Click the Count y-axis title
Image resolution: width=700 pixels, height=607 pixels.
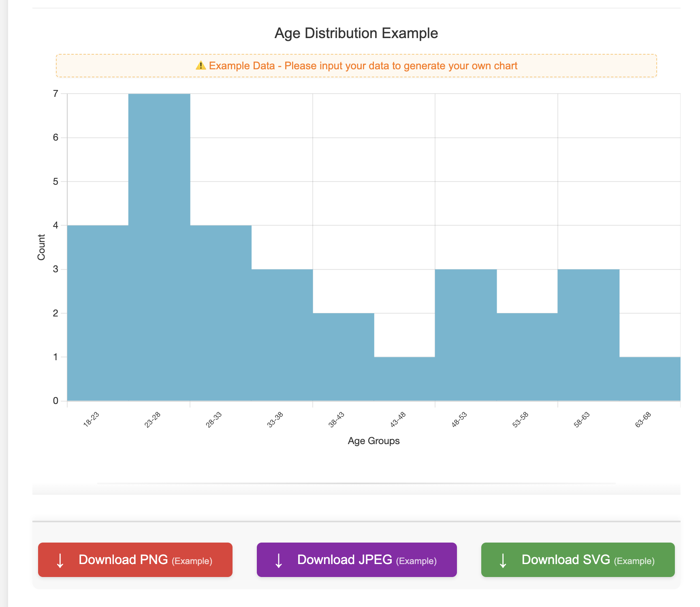click(x=41, y=247)
